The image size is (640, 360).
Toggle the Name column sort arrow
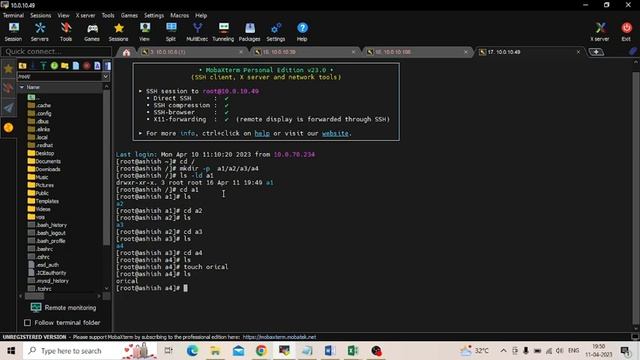point(22,87)
